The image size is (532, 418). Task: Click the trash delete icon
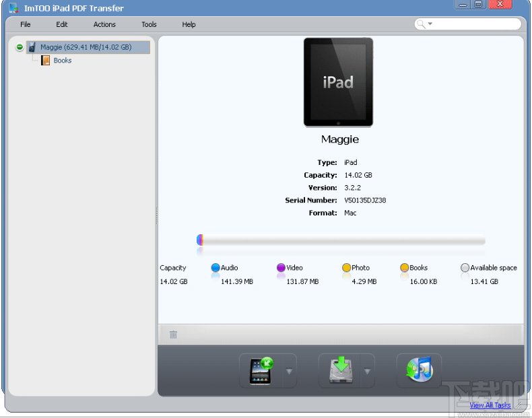[173, 335]
